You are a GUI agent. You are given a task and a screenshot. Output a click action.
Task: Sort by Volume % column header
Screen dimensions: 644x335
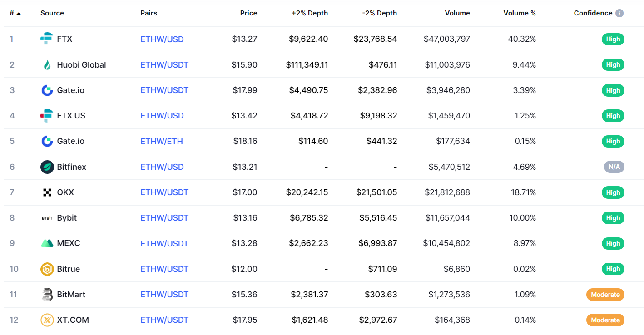pyautogui.click(x=520, y=13)
